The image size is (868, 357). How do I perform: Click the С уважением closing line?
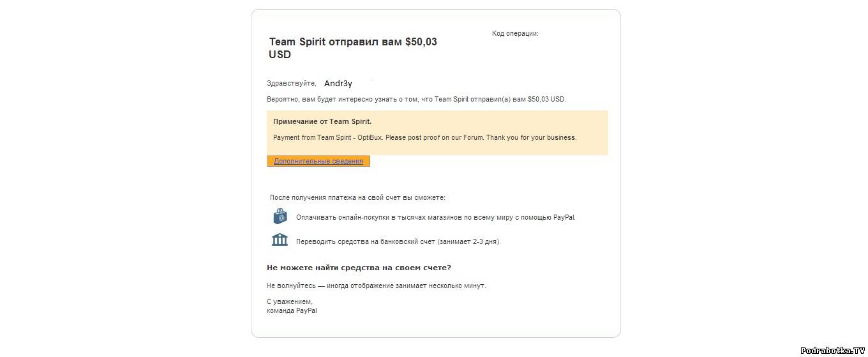(x=290, y=301)
